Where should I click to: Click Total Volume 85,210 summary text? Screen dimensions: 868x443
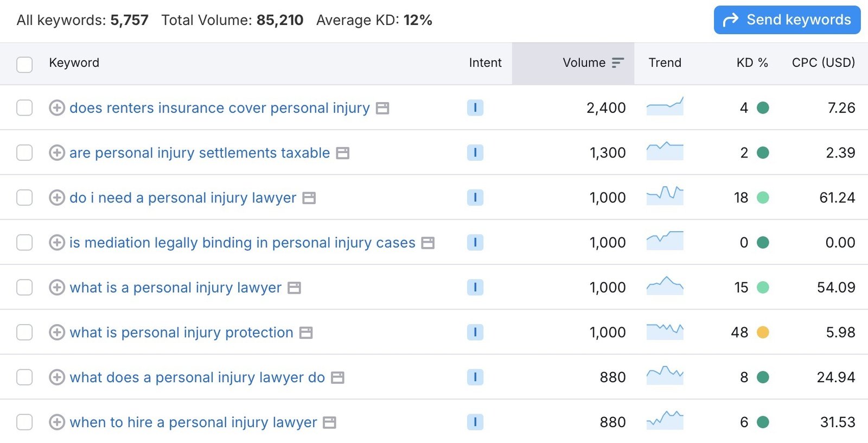point(232,20)
